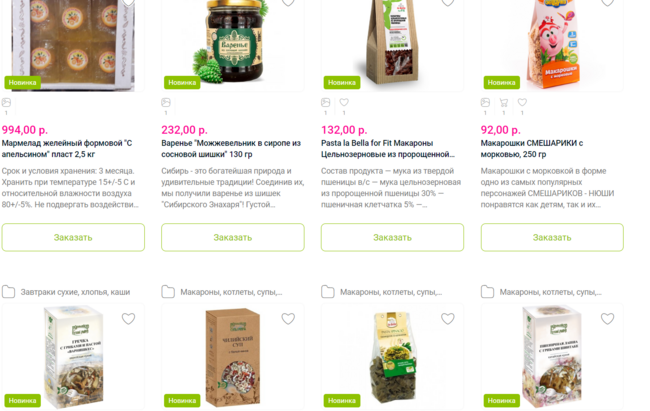The width and height of the screenshot is (650, 411).
Task: Order Pasta la Bella wholegrain macaroni
Action: pyautogui.click(x=393, y=237)
